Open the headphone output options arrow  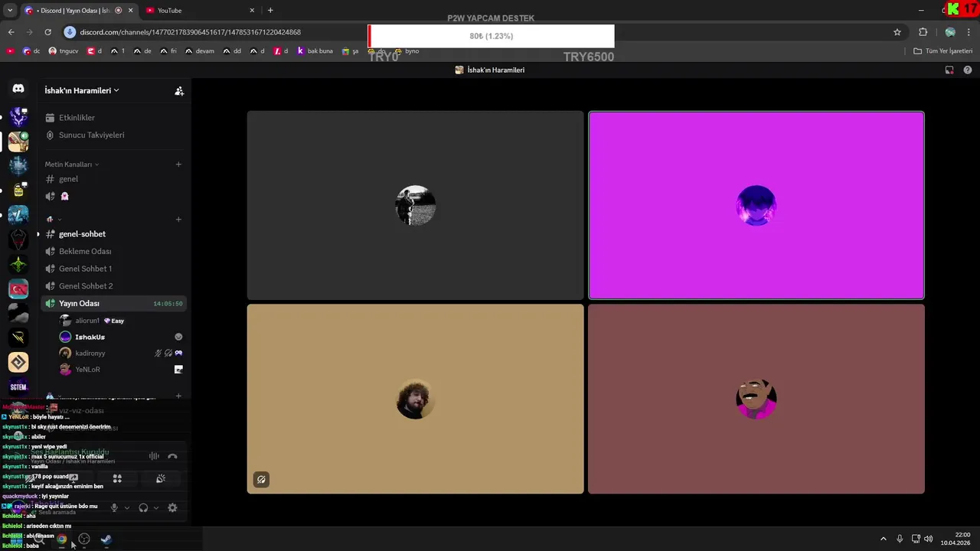[x=156, y=507]
